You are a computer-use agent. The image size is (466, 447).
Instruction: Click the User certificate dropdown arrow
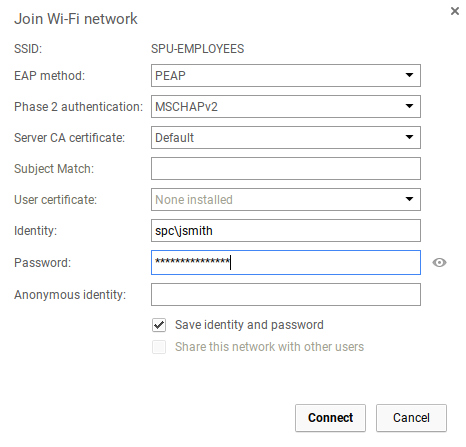[x=409, y=199]
